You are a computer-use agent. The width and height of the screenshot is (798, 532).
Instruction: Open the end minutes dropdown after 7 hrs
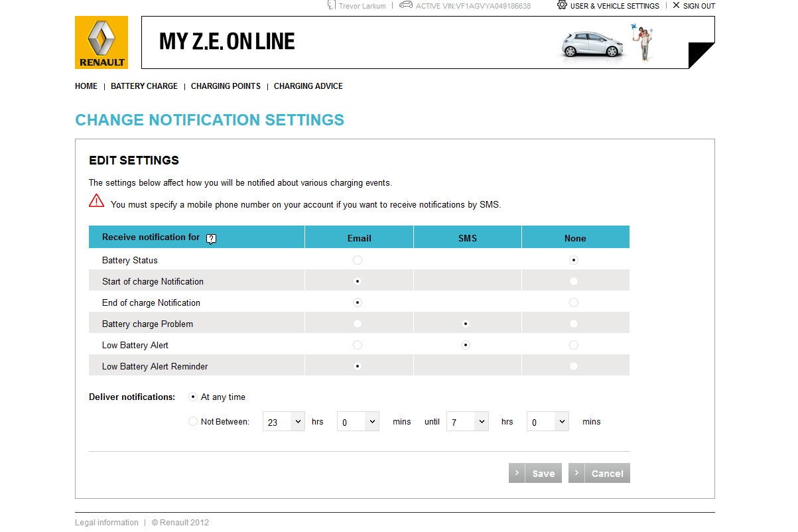coord(548,422)
